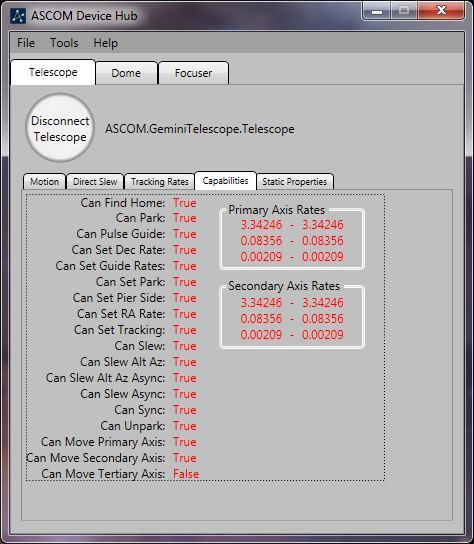474x544 pixels.
Task: Click the True value for Can Set Park
Action: tap(185, 282)
